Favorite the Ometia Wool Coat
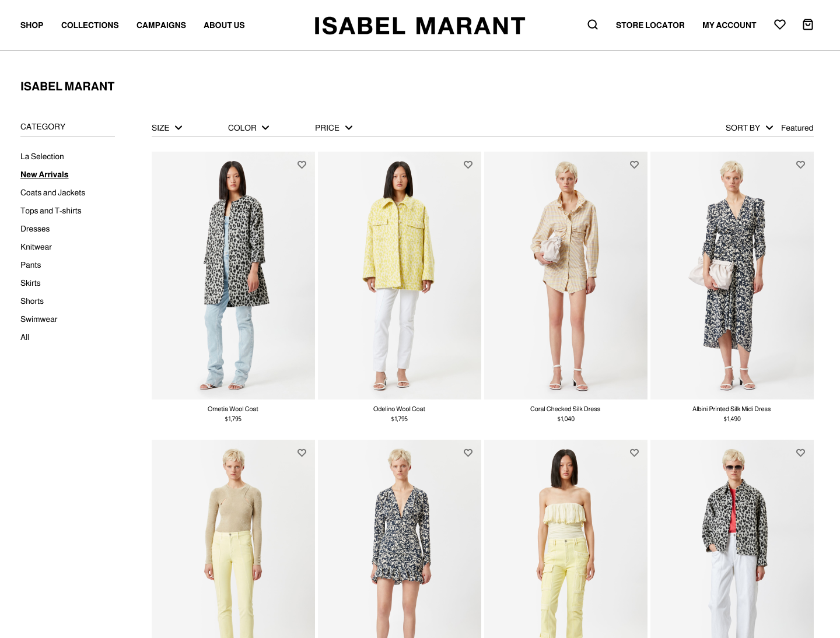The width and height of the screenshot is (840, 638). coord(302,164)
